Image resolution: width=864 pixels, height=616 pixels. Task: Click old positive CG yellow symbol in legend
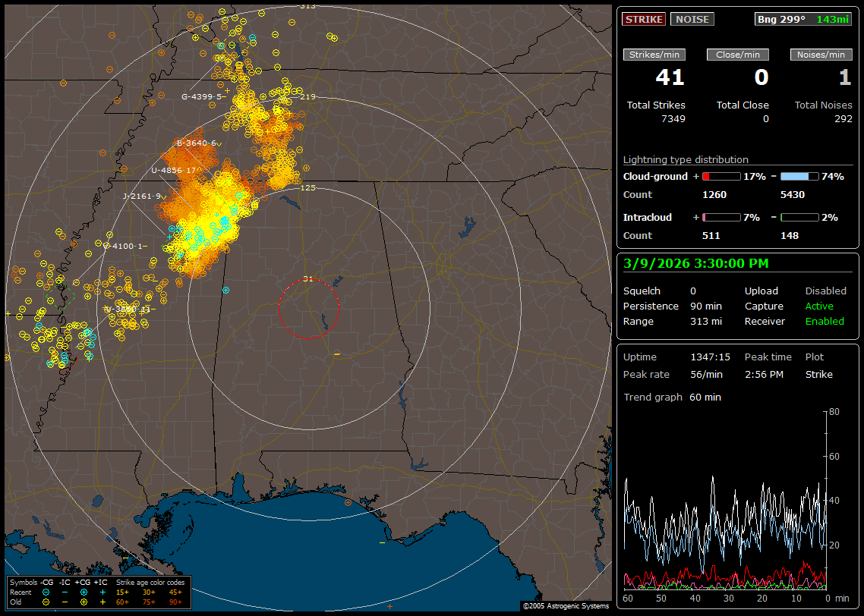pyautogui.click(x=84, y=602)
